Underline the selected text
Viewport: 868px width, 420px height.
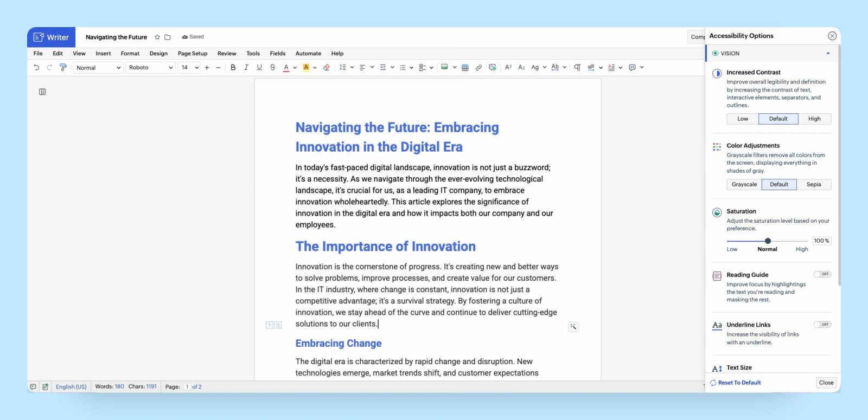click(259, 67)
